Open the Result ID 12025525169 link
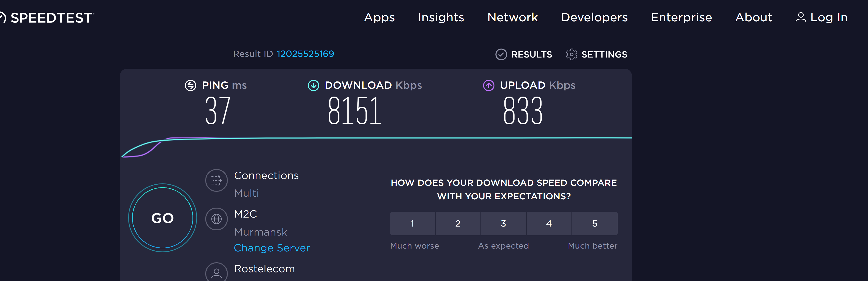The width and height of the screenshot is (868, 281). coord(305,54)
